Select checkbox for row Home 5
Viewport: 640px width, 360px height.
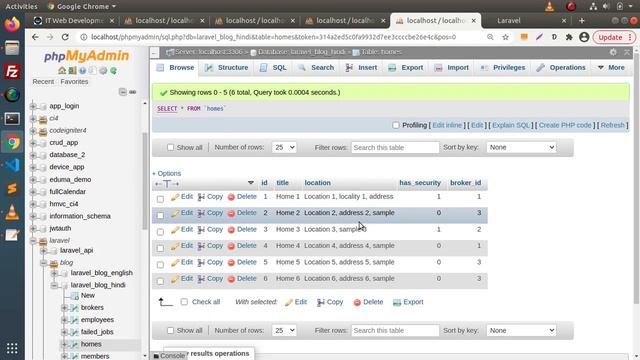click(160, 264)
